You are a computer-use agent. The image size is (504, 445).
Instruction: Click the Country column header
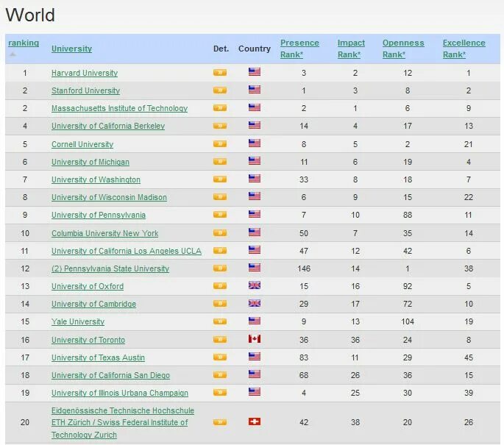point(255,49)
